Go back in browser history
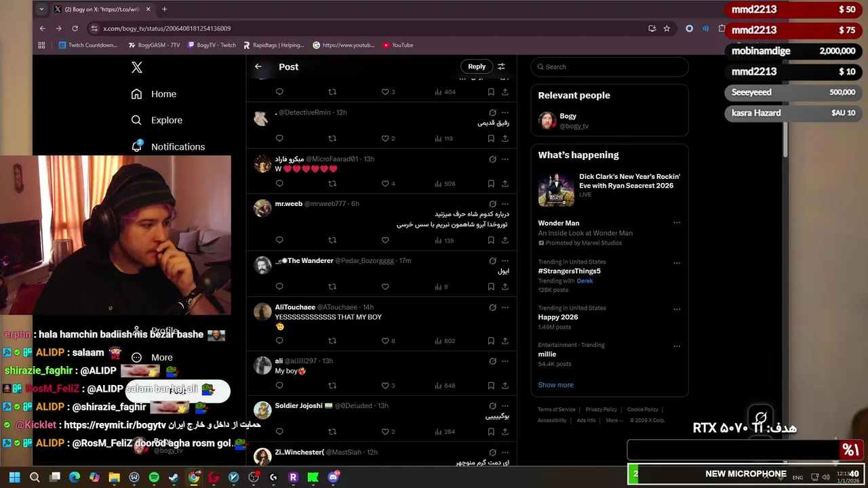The height and width of the screenshot is (488, 868). coord(42,28)
